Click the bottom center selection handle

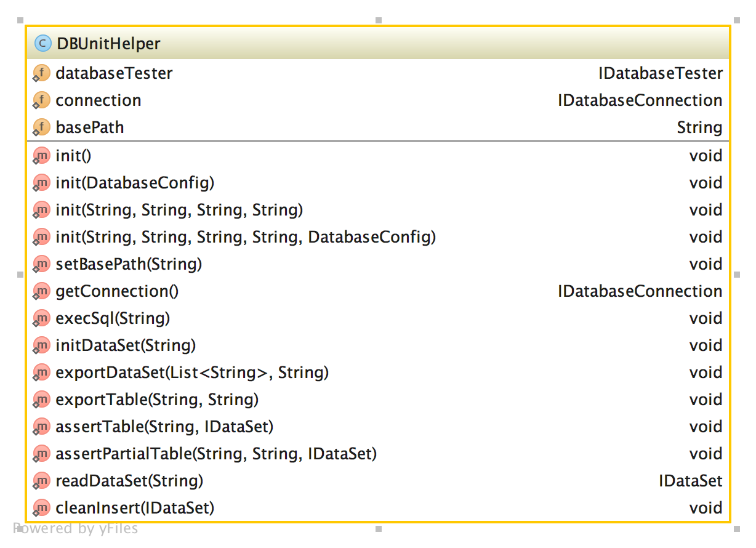(379, 528)
